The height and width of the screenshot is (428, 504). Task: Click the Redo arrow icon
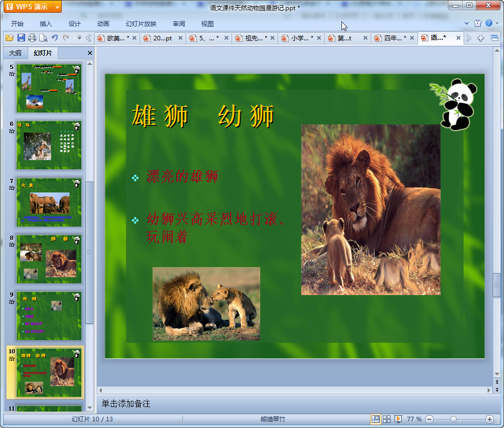pyautogui.click(x=66, y=38)
